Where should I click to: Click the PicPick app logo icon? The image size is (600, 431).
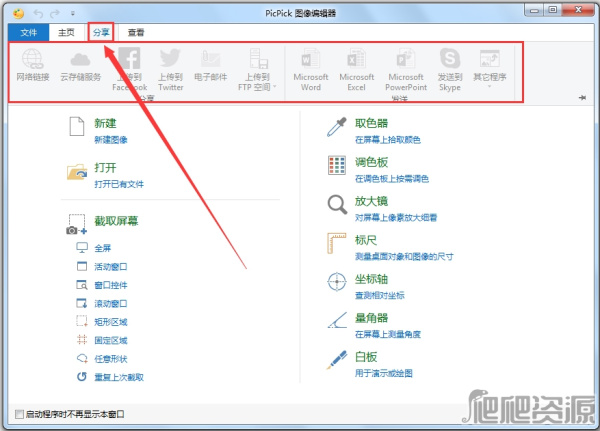click(18, 13)
